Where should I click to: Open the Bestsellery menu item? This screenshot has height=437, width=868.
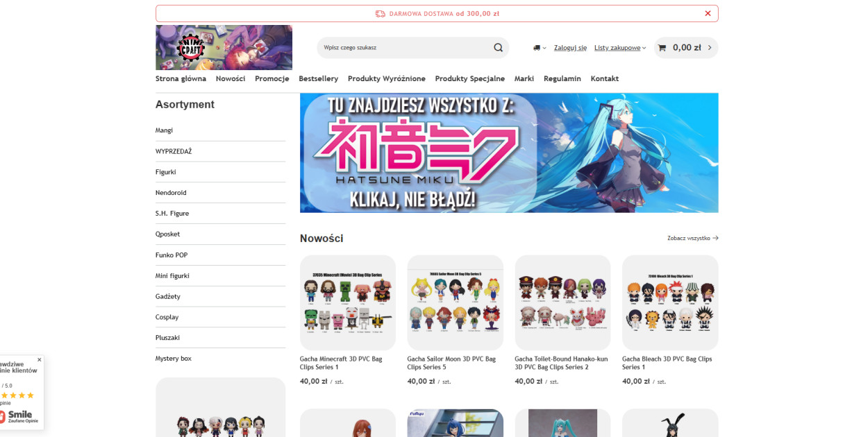tap(319, 78)
